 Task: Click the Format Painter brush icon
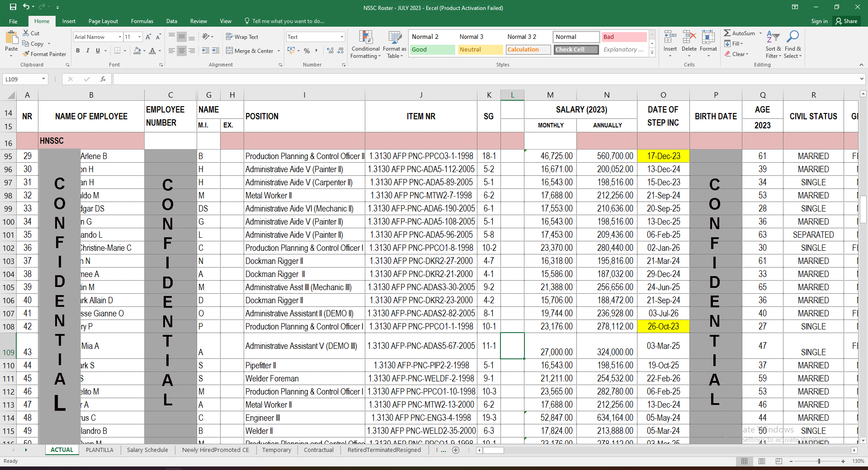tap(26, 54)
